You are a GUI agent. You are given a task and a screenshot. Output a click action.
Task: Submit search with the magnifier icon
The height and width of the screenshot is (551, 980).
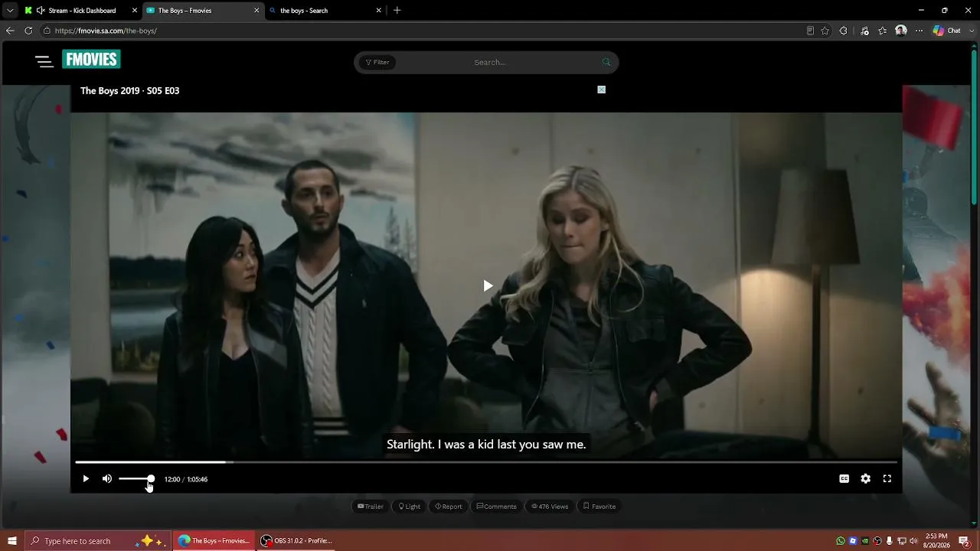tap(606, 62)
